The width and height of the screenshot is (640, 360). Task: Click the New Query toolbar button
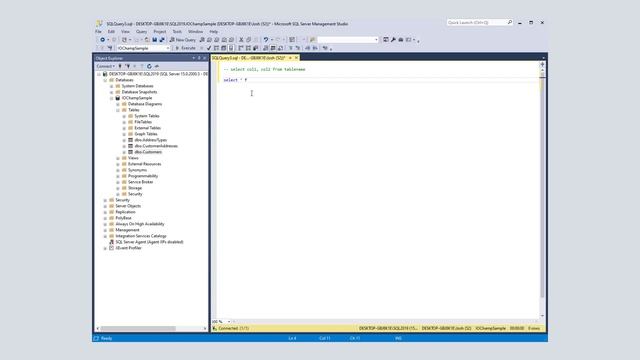click(183, 40)
